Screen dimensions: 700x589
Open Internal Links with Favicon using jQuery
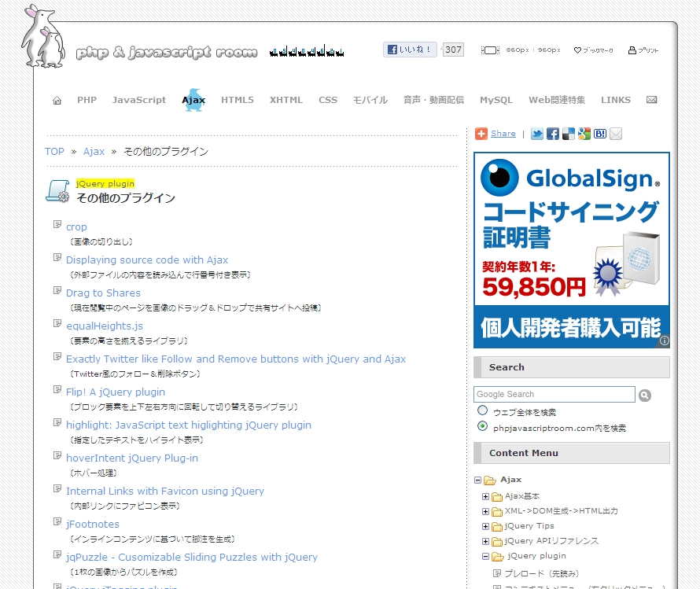tap(165, 491)
